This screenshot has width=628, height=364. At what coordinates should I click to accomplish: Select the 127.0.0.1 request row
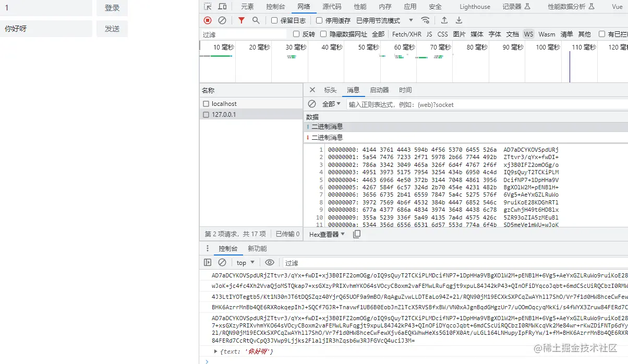[251, 114]
